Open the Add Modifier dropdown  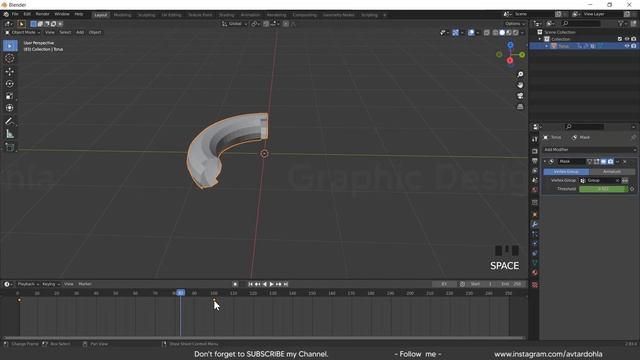[589, 150]
